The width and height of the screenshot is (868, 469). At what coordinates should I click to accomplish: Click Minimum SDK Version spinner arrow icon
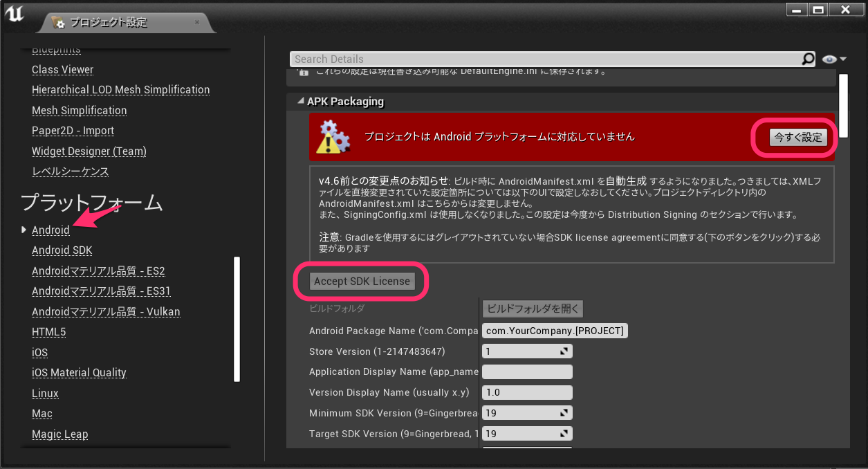[564, 413]
